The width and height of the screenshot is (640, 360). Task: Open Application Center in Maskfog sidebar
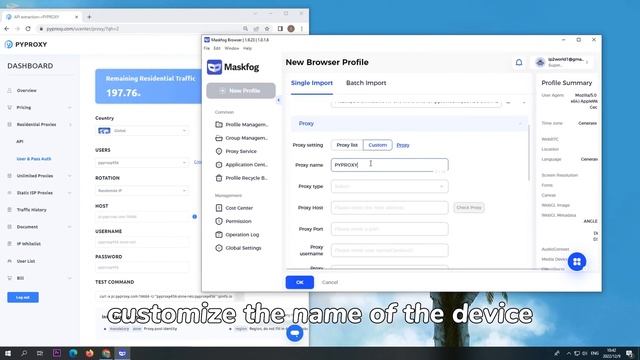click(x=241, y=164)
